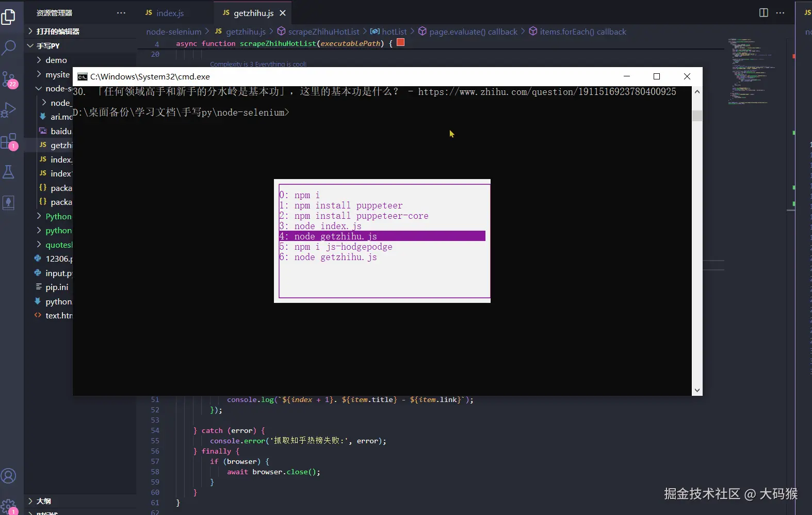Click the cmd.exe title bar icon

pos(82,76)
